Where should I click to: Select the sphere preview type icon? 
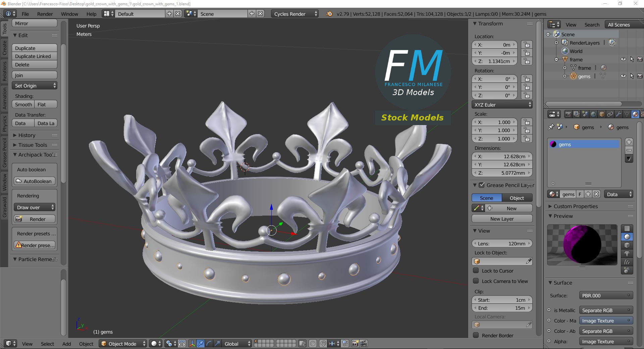(x=627, y=237)
